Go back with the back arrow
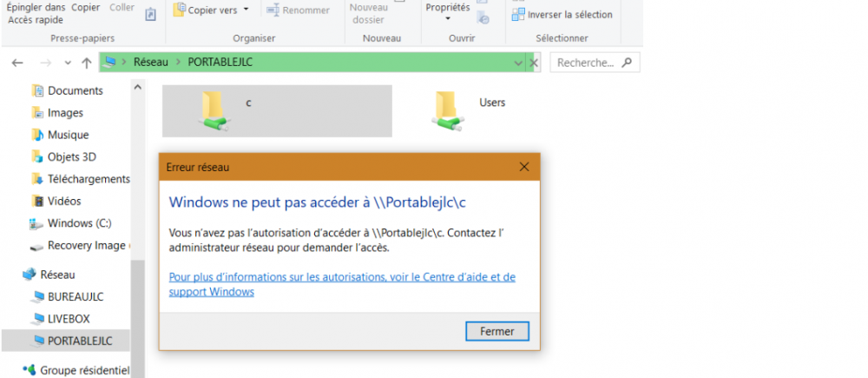Image resolution: width=868 pixels, height=378 pixels. pyautogui.click(x=17, y=63)
